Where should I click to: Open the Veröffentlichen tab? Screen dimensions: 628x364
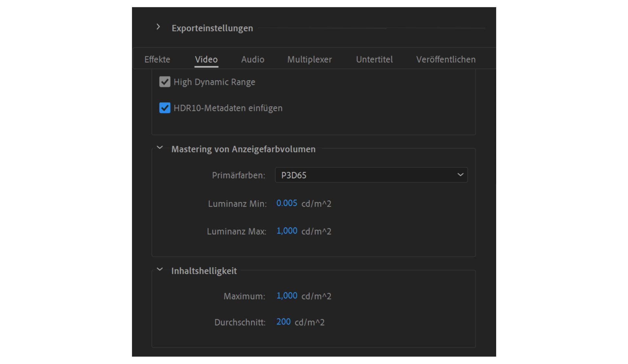[x=446, y=59]
